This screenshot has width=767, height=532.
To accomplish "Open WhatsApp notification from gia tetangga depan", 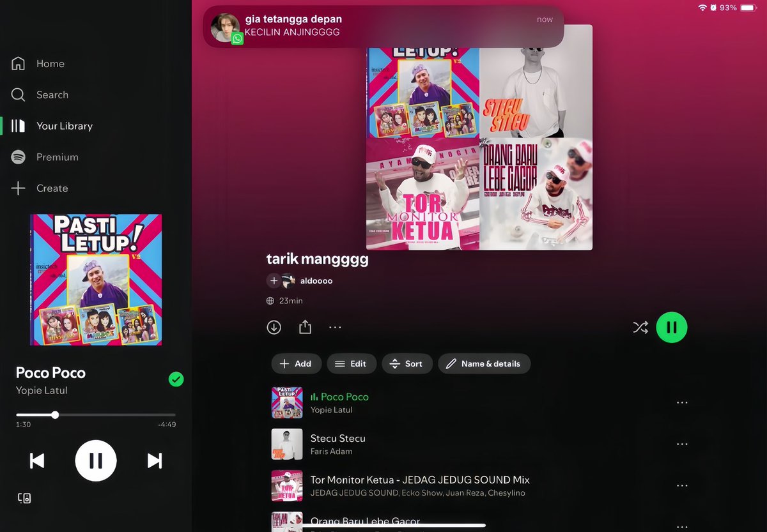I will click(383, 27).
